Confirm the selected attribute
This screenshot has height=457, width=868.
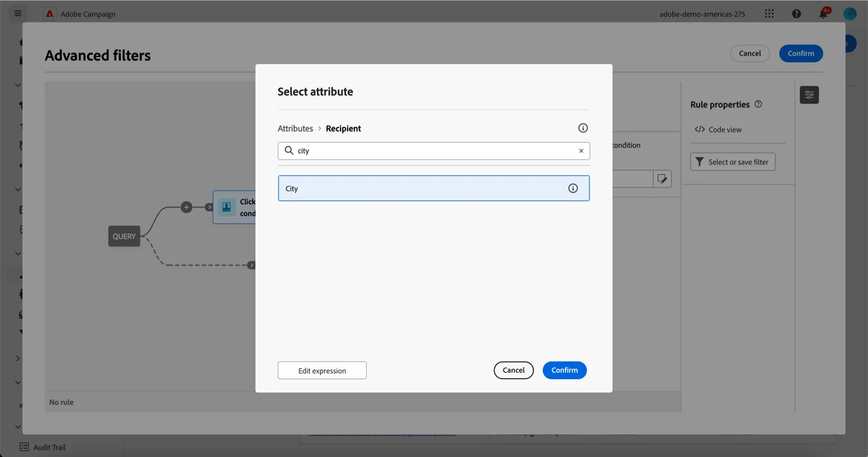tap(565, 370)
